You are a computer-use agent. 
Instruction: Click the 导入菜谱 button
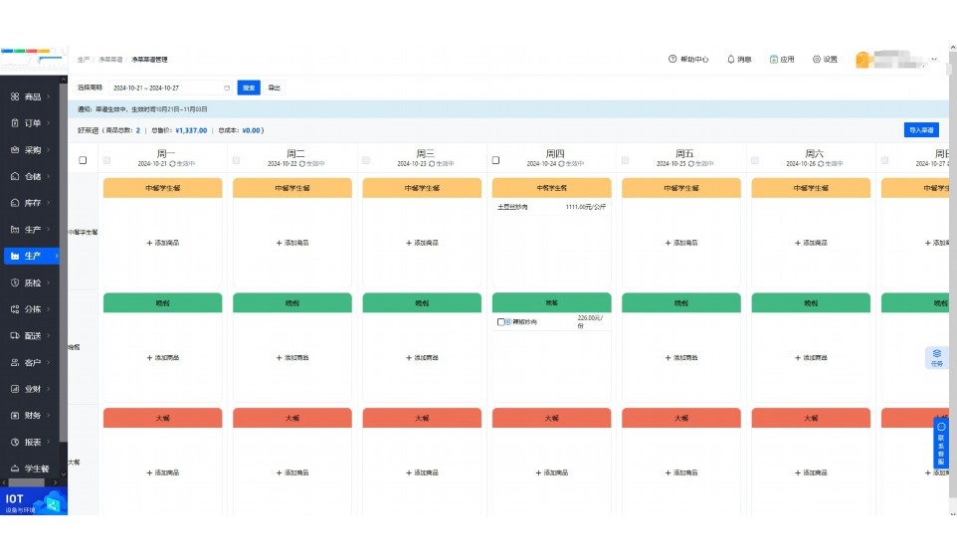click(921, 130)
